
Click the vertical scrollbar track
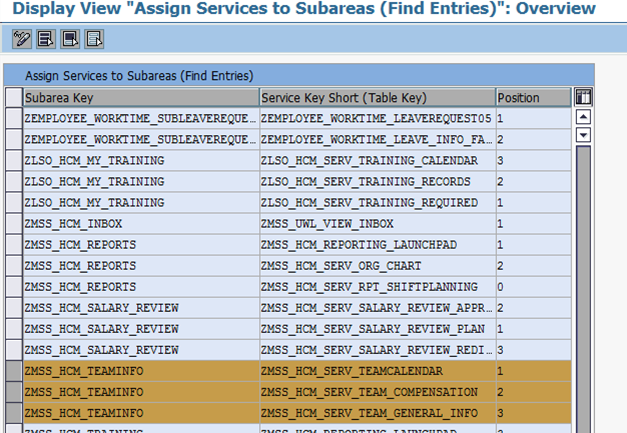pos(583,288)
